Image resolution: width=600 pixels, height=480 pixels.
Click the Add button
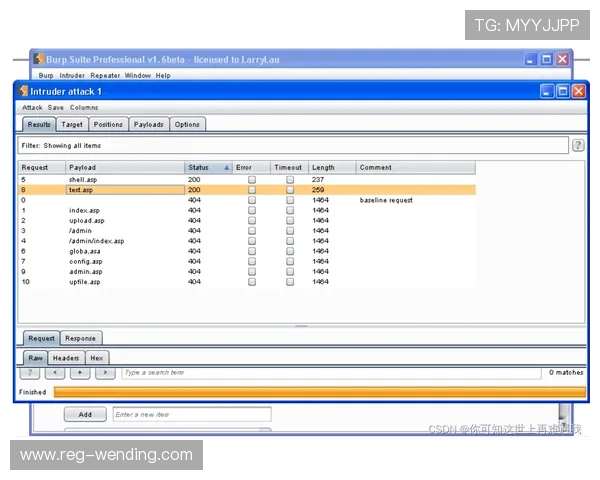(85, 414)
